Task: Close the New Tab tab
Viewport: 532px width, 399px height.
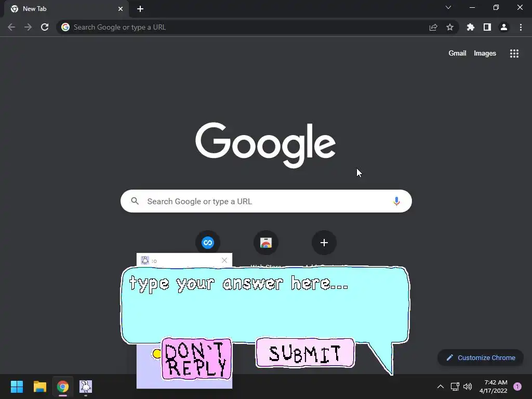Action: (121, 9)
